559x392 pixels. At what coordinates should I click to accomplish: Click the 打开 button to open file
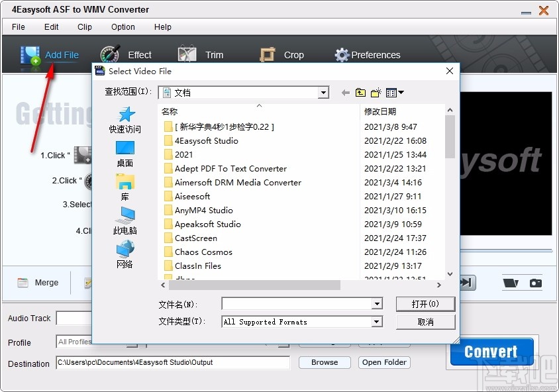425,305
